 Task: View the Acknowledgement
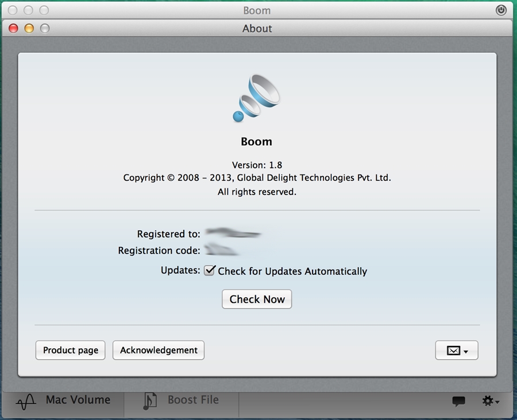(x=159, y=350)
